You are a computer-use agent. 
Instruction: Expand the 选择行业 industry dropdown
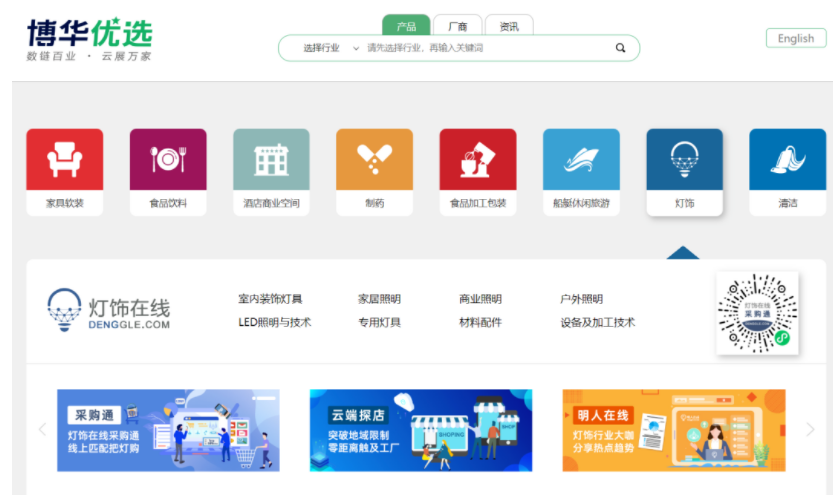click(x=330, y=48)
